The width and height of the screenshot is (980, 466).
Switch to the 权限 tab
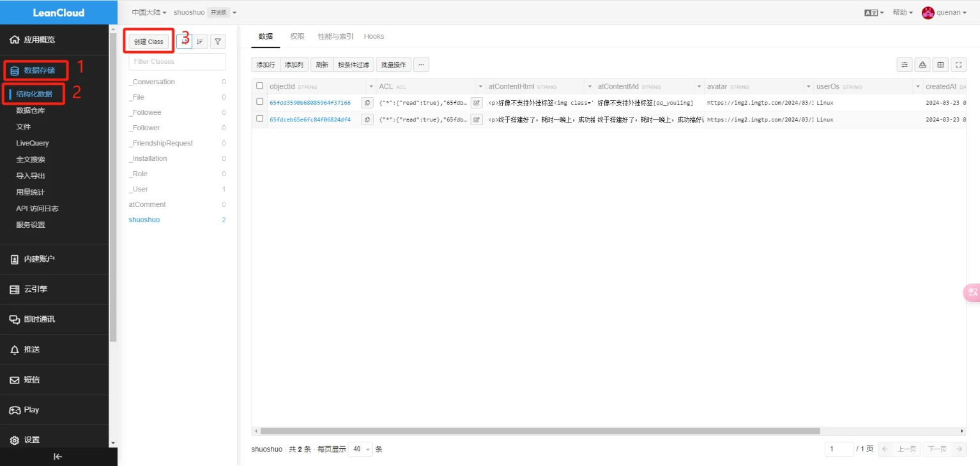[x=297, y=36]
